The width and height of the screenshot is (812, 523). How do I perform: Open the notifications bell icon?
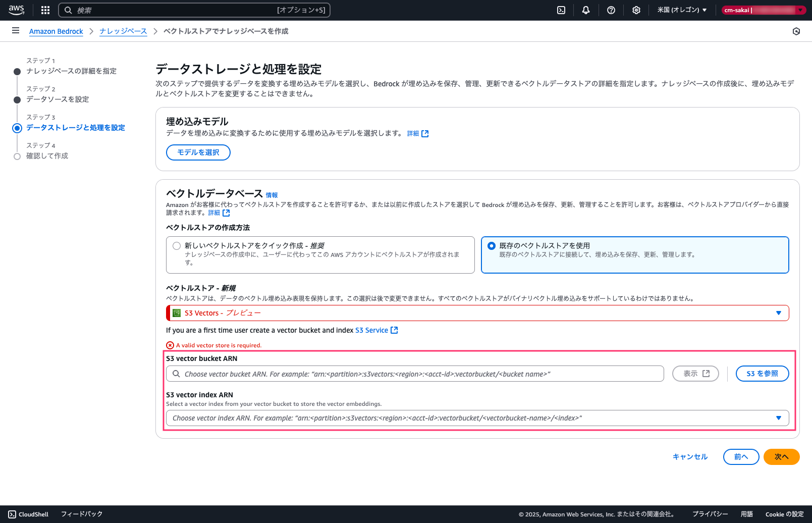click(586, 10)
